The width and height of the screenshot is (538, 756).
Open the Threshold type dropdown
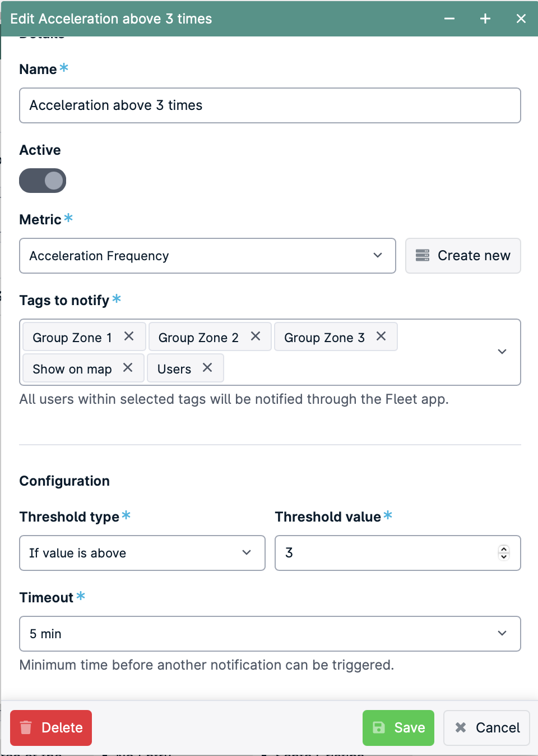[x=142, y=553]
